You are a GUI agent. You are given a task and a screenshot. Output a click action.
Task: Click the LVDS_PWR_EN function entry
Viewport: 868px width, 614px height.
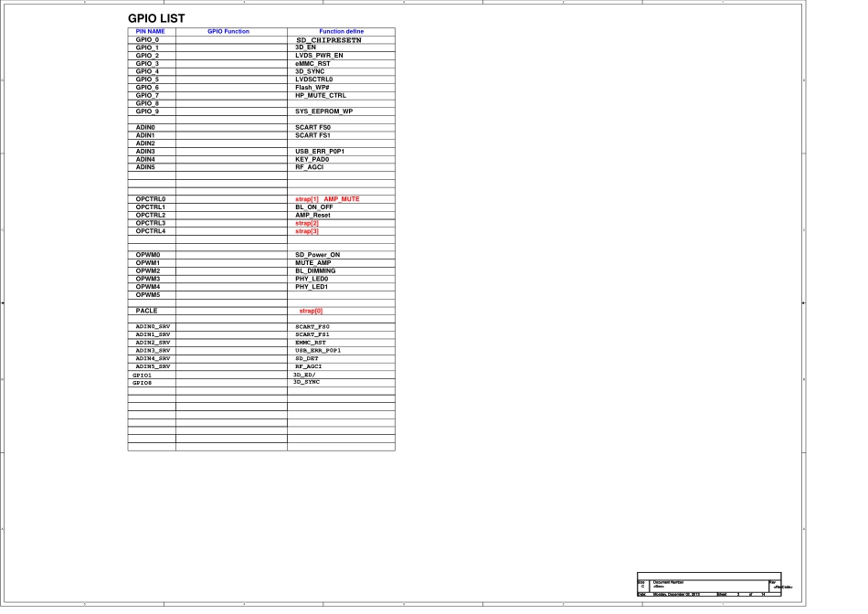[319, 56]
